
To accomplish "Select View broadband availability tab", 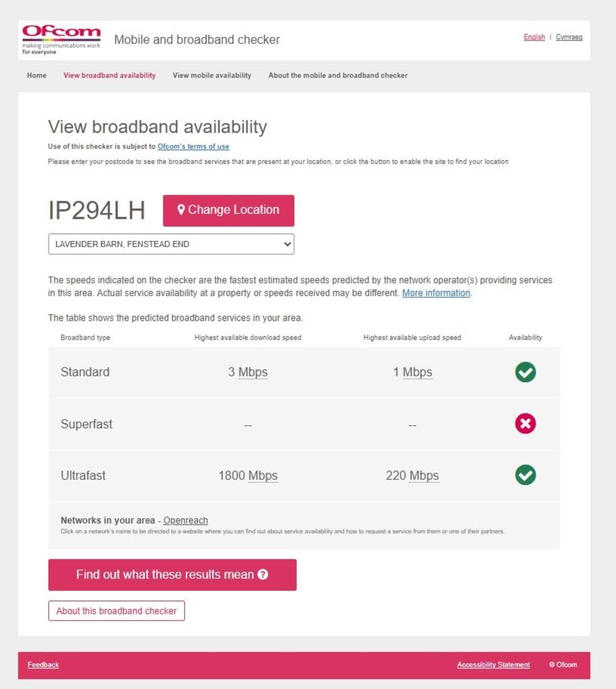I will [109, 75].
